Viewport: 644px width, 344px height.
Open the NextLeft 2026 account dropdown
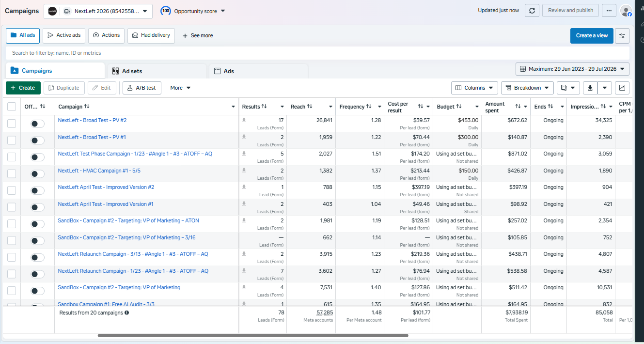[98, 11]
